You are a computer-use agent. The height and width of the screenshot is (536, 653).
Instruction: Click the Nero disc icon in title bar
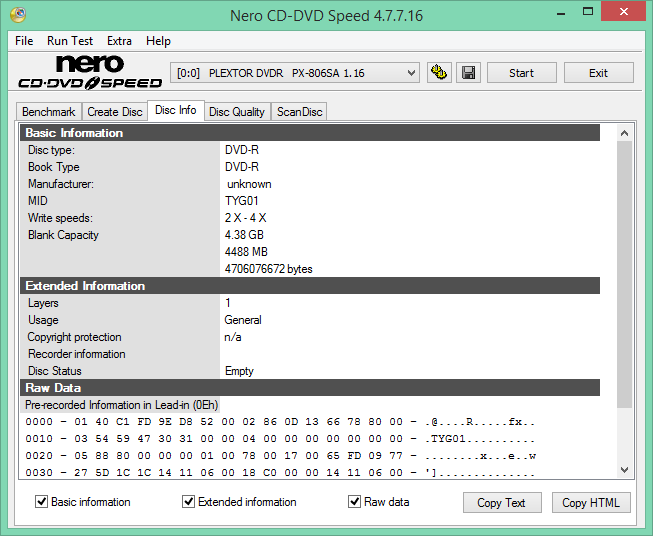click(18, 15)
